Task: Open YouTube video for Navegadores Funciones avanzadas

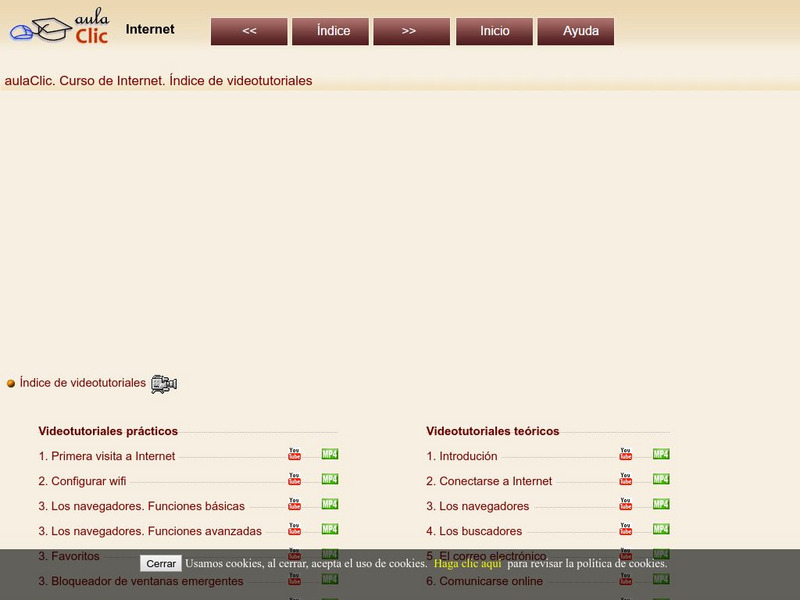Action: (x=294, y=529)
